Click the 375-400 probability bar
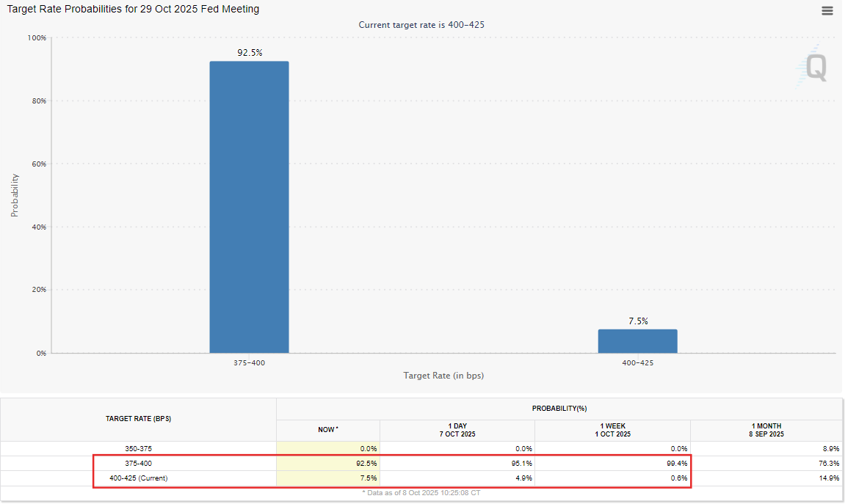Viewport: 845px width, 504px height. click(x=249, y=207)
